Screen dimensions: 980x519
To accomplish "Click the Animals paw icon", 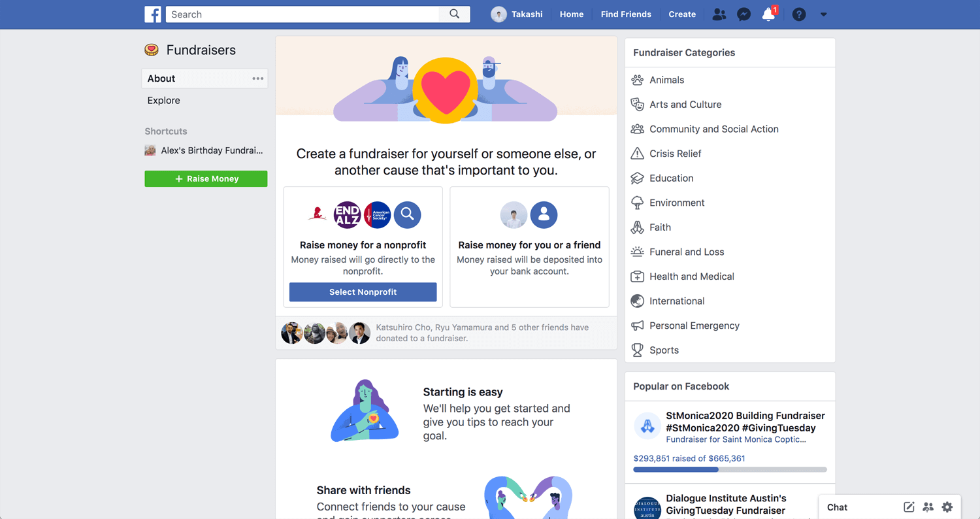I will [x=637, y=80].
